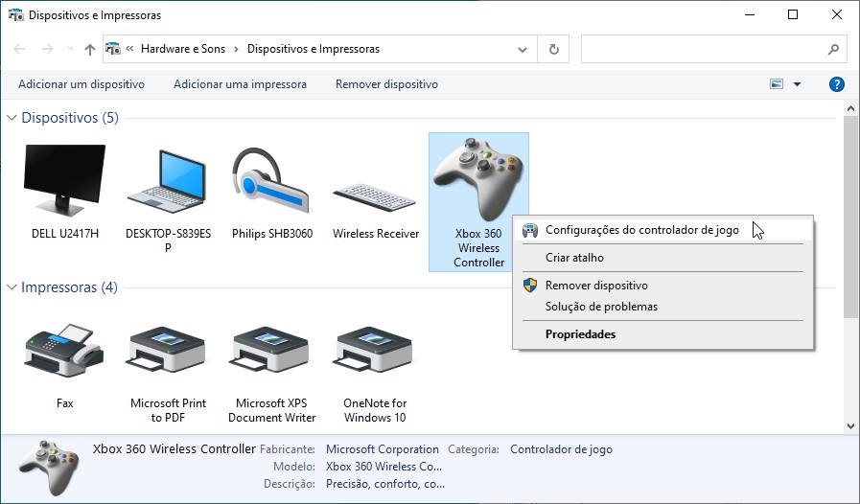Image resolution: width=860 pixels, height=504 pixels.
Task: Go up one level with up arrow
Action: click(90, 50)
